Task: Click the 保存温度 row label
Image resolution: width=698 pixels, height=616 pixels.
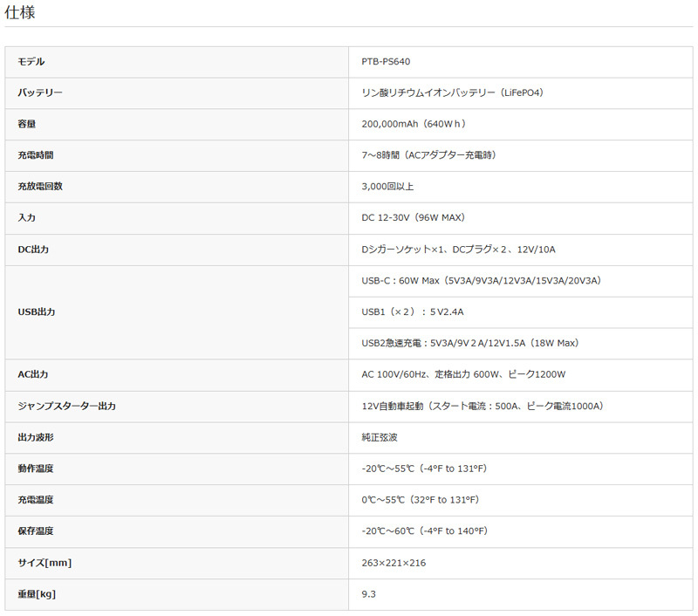Action: [36, 530]
